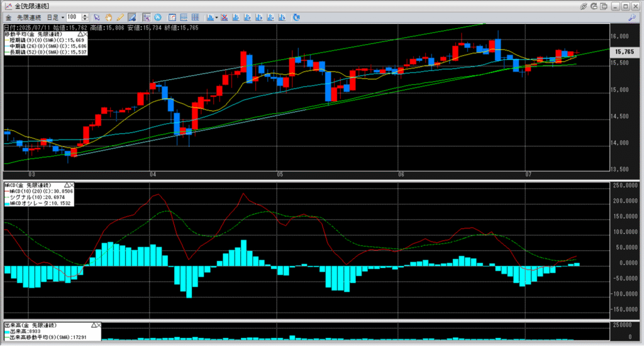Choose the pencil trendline drawing tool
The width and height of the screenshot is (644, 346).
click(x=120, y=17)
